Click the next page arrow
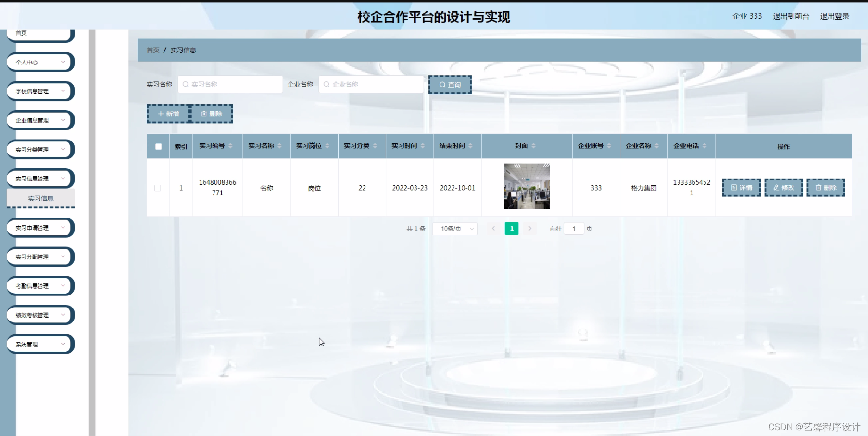The width and height of the screenshot is (868, 436). pyautogui.click(x=530, y=229)
